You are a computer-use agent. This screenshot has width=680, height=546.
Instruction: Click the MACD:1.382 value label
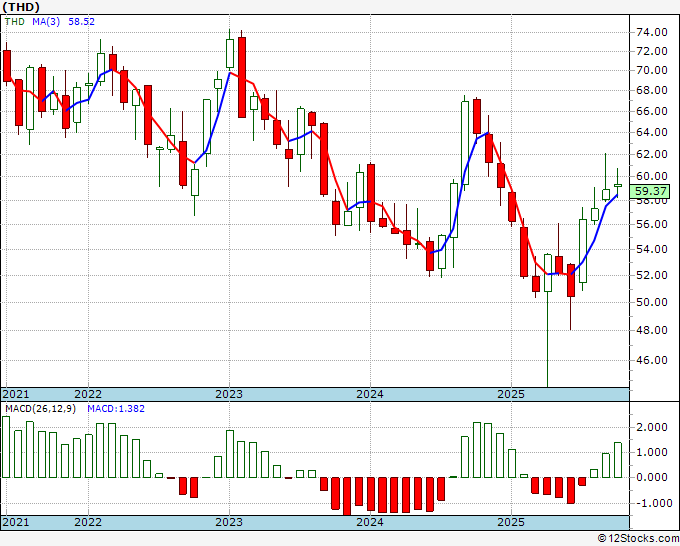tap(116, 409)
